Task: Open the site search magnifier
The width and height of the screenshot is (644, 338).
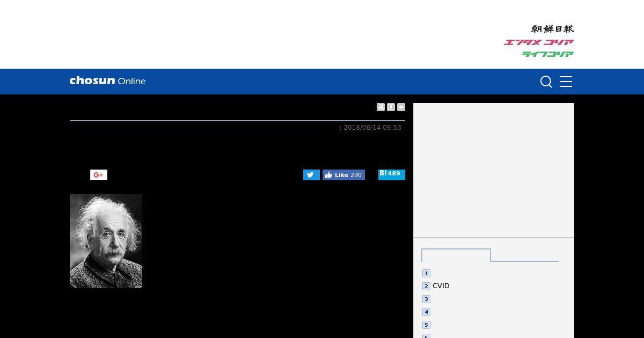Action: [x=546, y=82]
